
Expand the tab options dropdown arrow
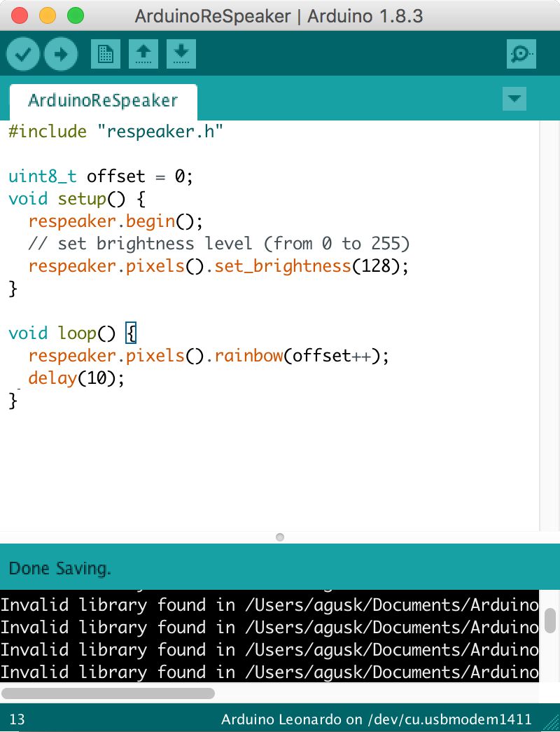[514, 99]
